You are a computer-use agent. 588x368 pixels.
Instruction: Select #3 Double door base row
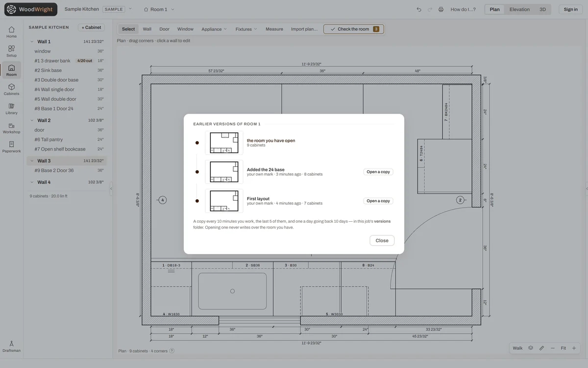[66, 80]
